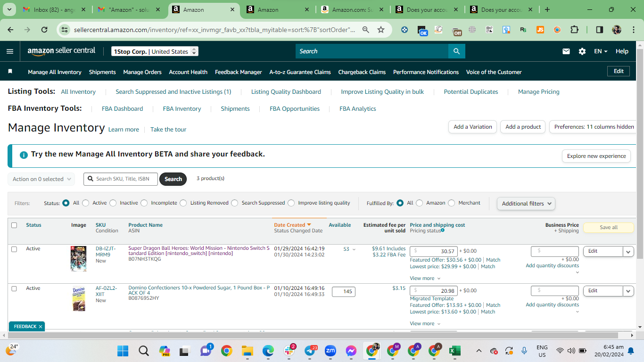Viewport: 644px width, 362px height.
Task: Select the Listing Removed status radio button
Action: [183, 203]
